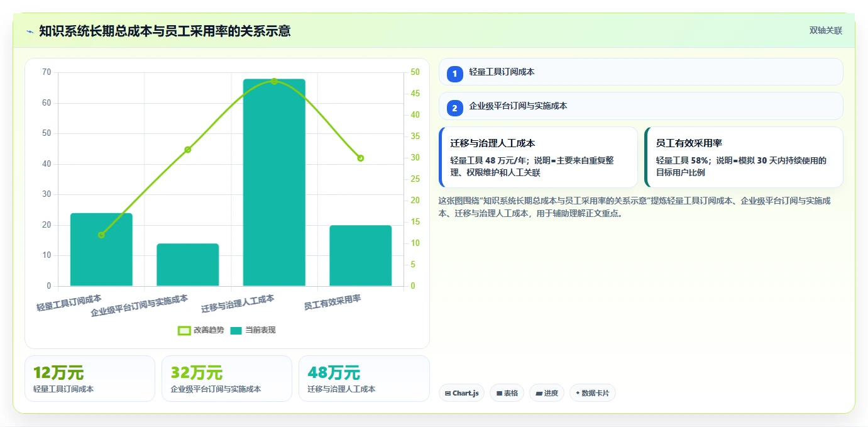Click the number 1 badge for 轻量工具订阅成本

(x=455, y=74)
